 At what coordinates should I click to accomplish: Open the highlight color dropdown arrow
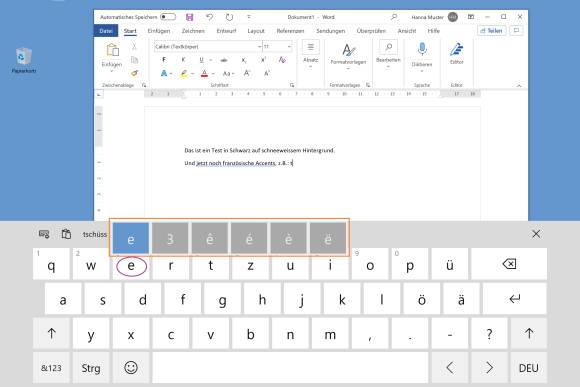(x=193, y=74)
